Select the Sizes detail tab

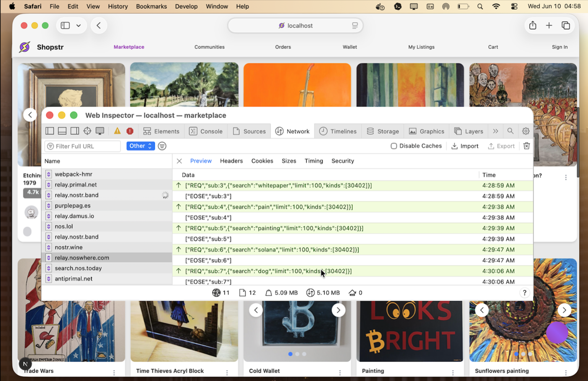coord(289,161)
